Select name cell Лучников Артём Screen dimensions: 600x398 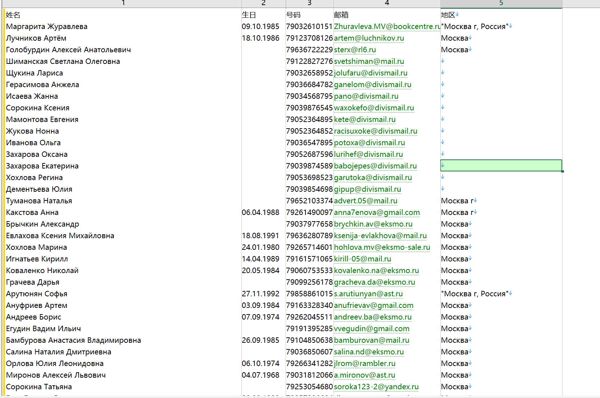pyautogui.click(x=36, y=38)
